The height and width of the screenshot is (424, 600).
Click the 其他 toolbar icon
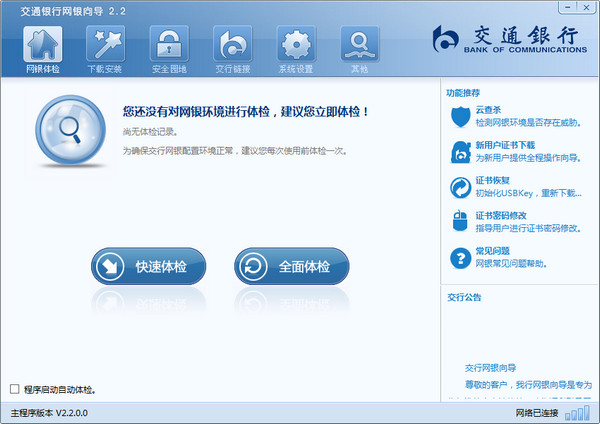tap(359, 44)
